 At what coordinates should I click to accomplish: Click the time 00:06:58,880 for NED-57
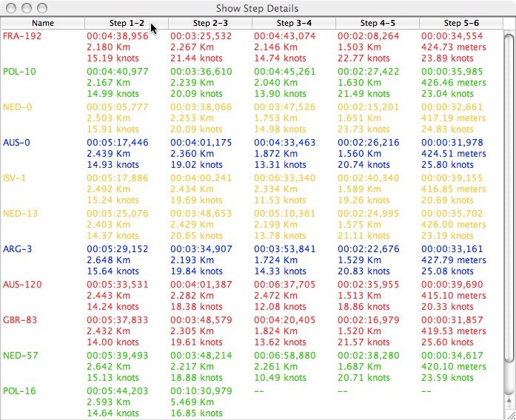[285, 355]
